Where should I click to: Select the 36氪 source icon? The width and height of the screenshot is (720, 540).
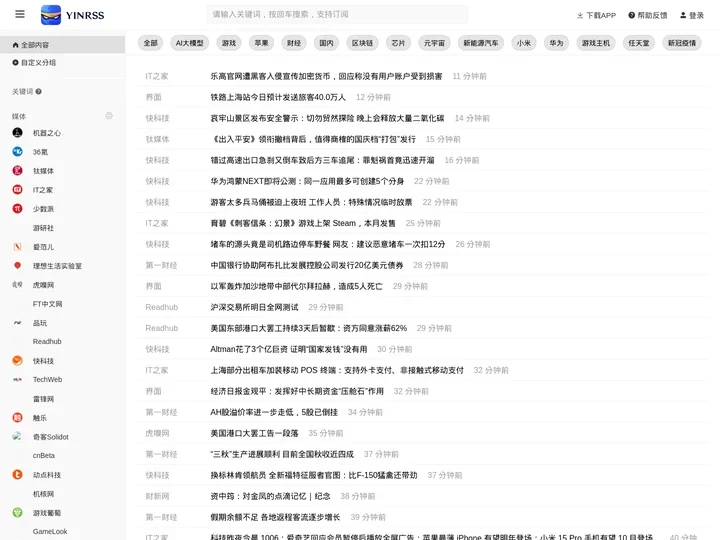[x=17, y=152]
